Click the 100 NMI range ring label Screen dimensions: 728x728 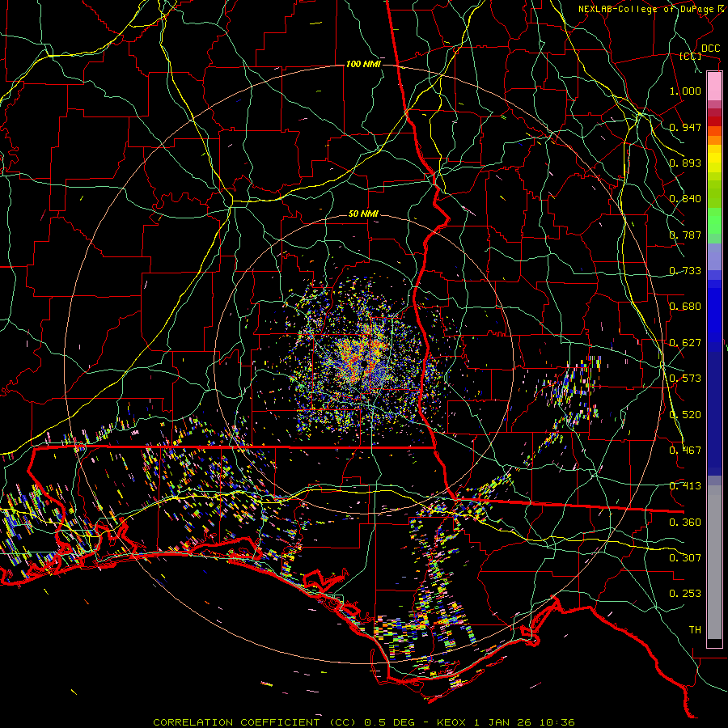(x=363, y=64)
